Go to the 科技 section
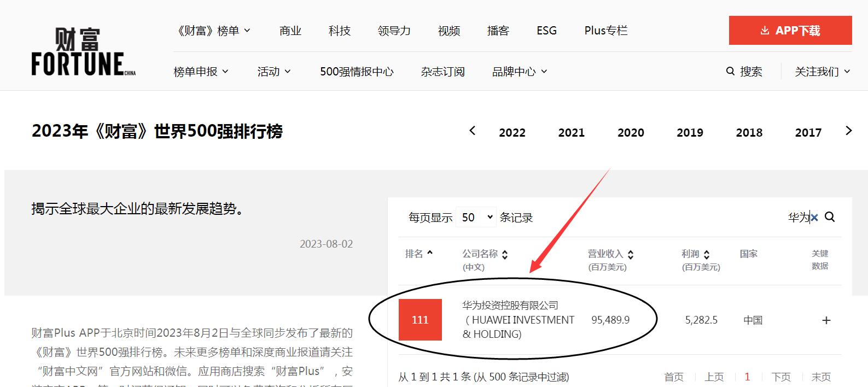 340,31
